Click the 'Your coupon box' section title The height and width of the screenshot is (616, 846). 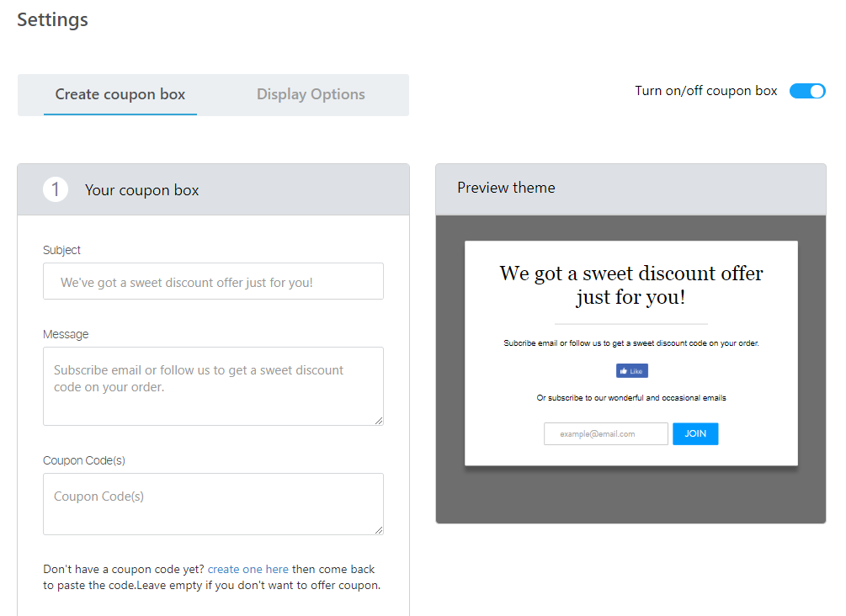[x=142, y=190]
